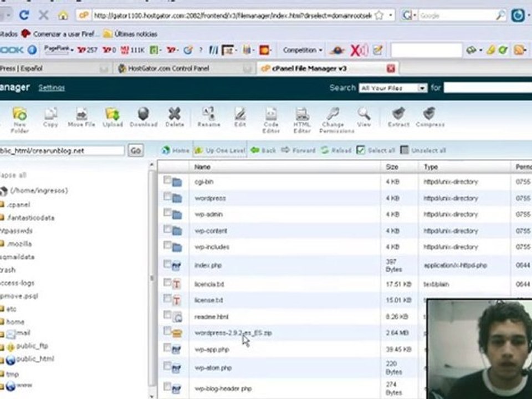The image size is (532, 399).
Task: Click the Forward arrow in file manager
Action: 298,150
